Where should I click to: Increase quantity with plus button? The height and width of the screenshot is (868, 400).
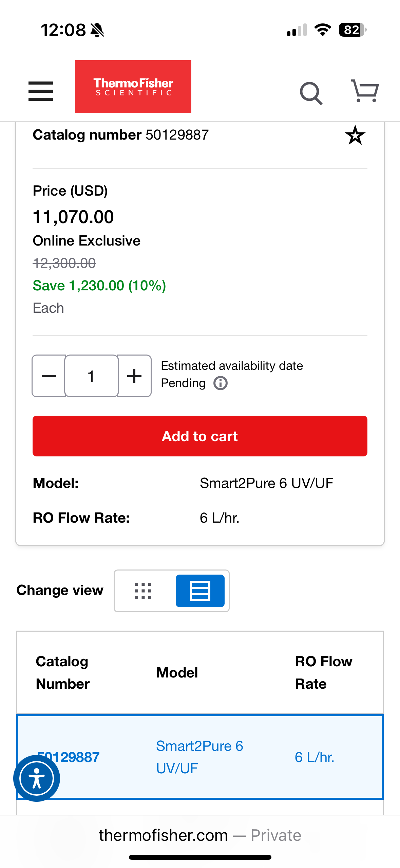(134, 376)
